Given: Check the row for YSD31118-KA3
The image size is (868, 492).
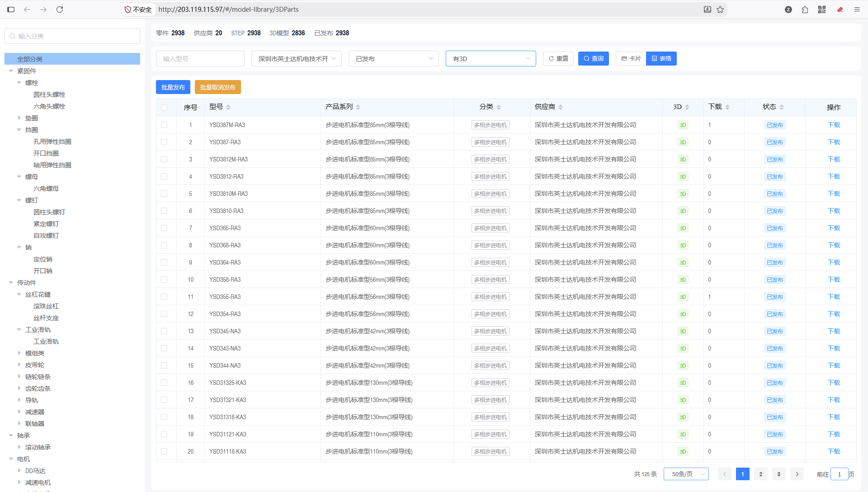Looking at the screenshot, I should click(x=164, y=451).
